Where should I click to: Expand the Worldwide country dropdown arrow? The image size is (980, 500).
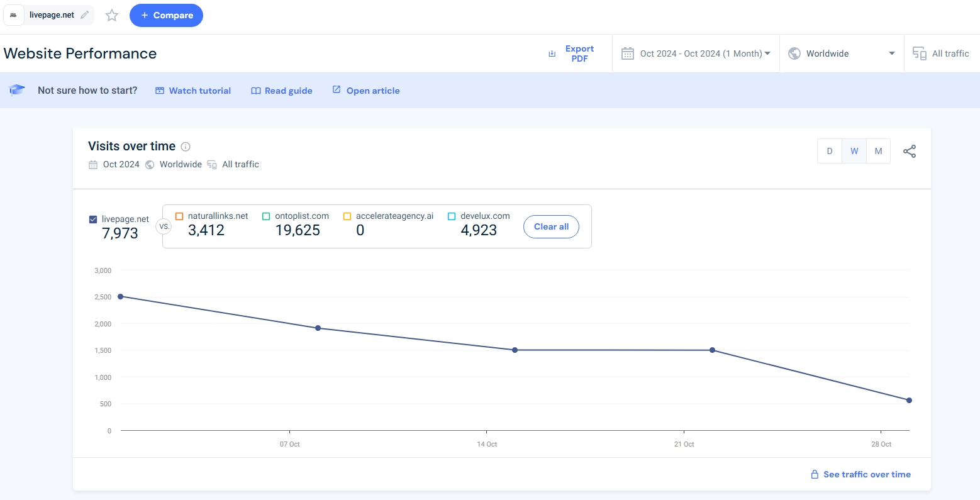pos(891,53)
